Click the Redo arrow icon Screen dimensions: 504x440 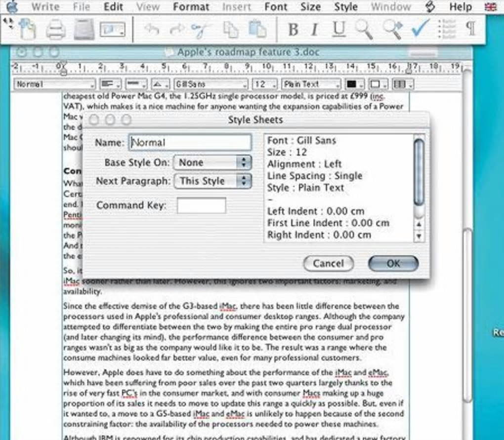click(x=177, y=30)
